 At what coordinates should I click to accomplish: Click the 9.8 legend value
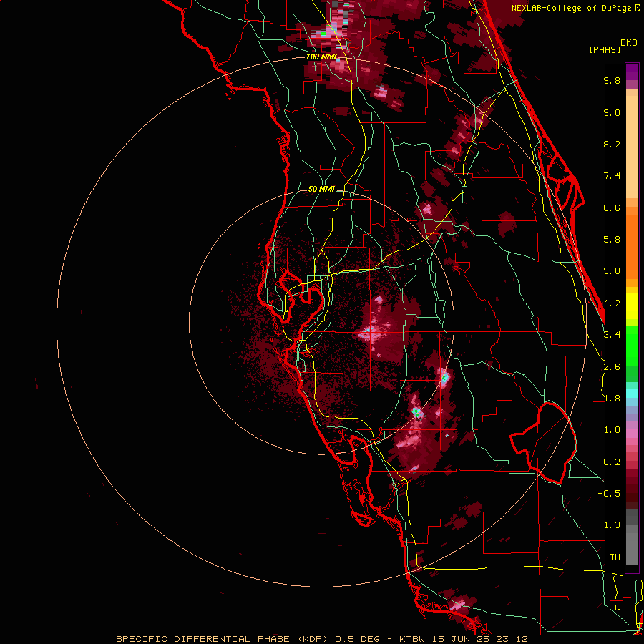pyautogui.click(x=612, y=80)
